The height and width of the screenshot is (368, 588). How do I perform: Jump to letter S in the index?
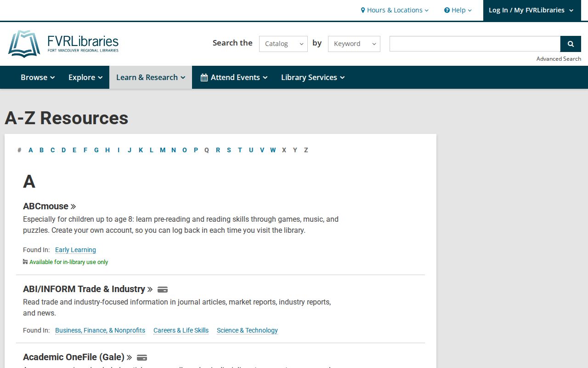(229, 150)
